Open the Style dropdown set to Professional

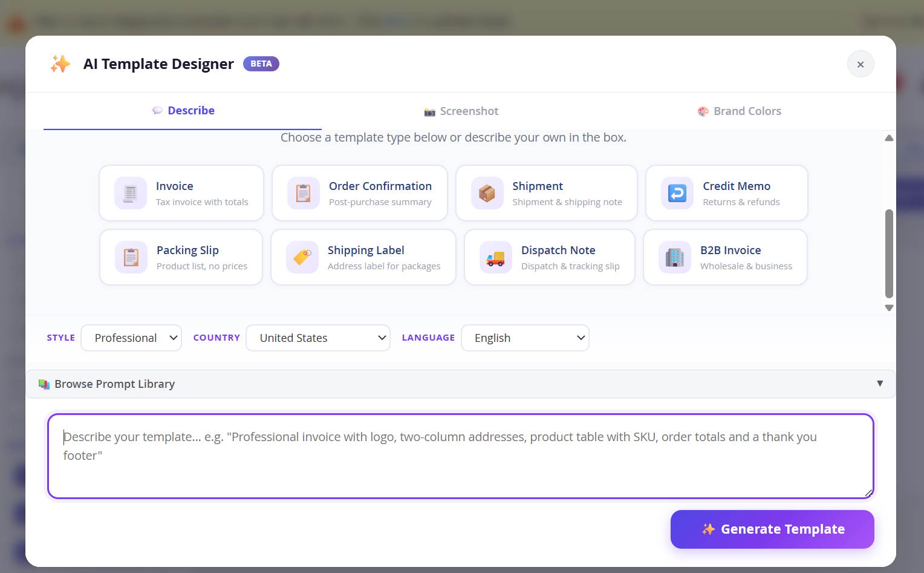coord(131,338)
